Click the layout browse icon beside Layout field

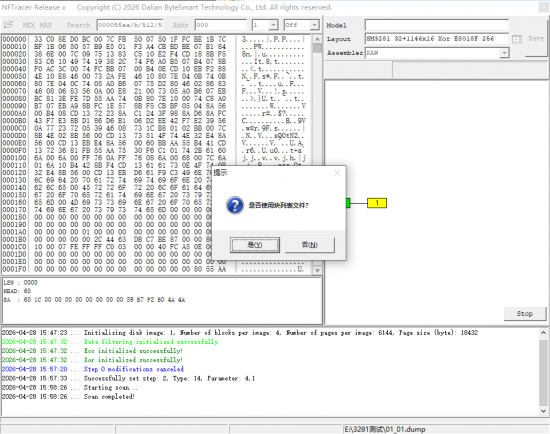[517, 39]
